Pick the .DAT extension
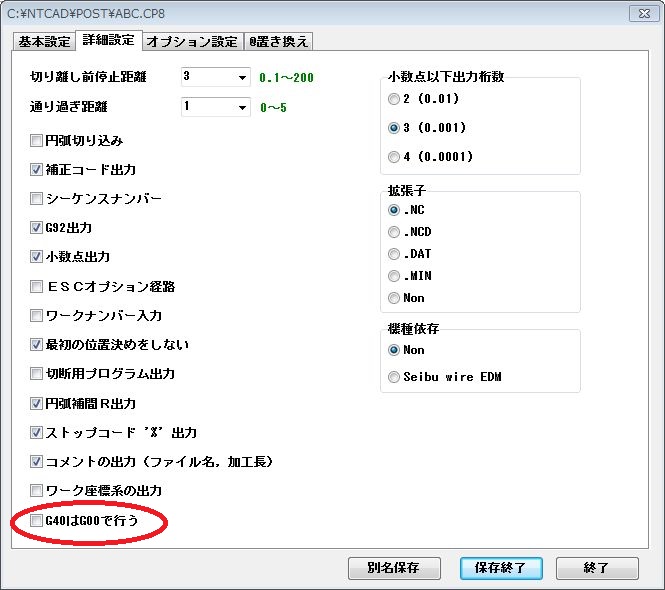 (x=394, y=254)
